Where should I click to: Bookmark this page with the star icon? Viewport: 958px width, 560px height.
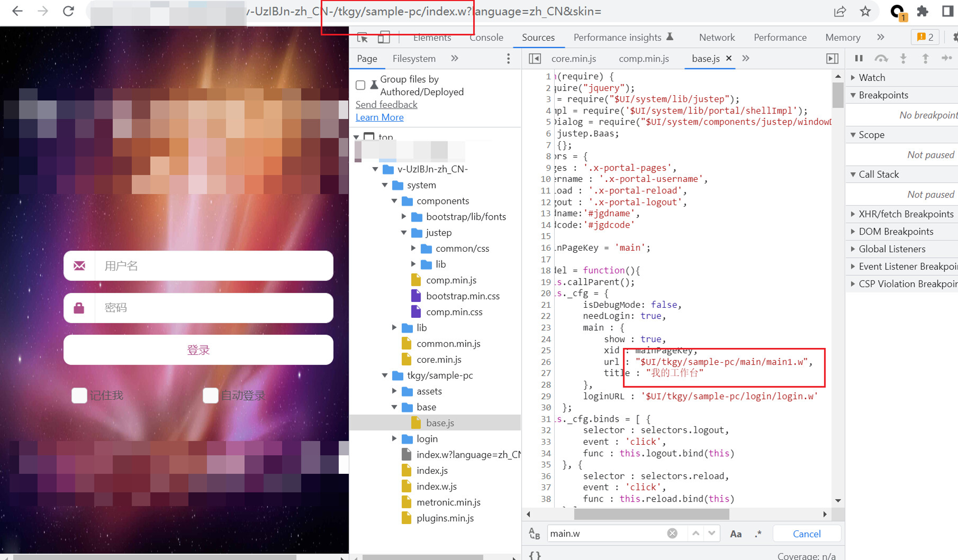pyautogui.click(x=865, y=11)
